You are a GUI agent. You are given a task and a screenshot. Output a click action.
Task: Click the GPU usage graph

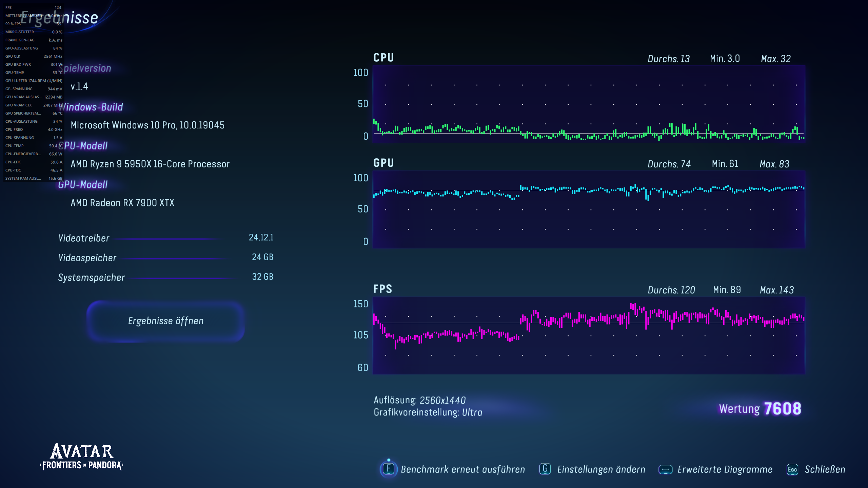click(x=589, y=209)
